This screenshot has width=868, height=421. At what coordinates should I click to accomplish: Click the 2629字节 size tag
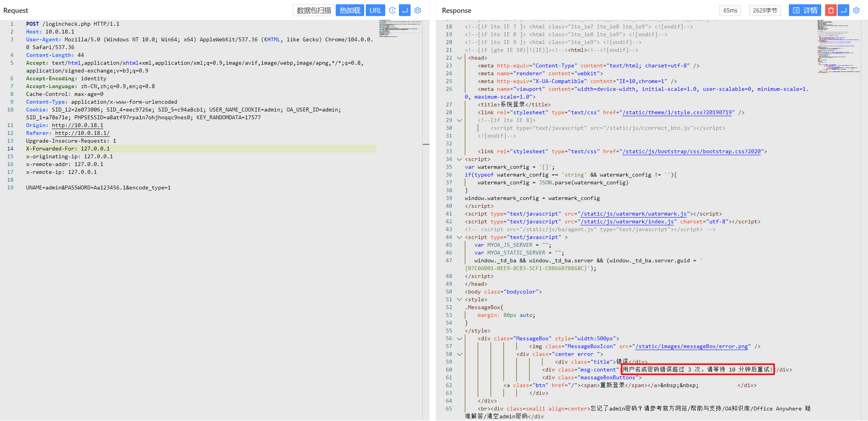(765, 11)
